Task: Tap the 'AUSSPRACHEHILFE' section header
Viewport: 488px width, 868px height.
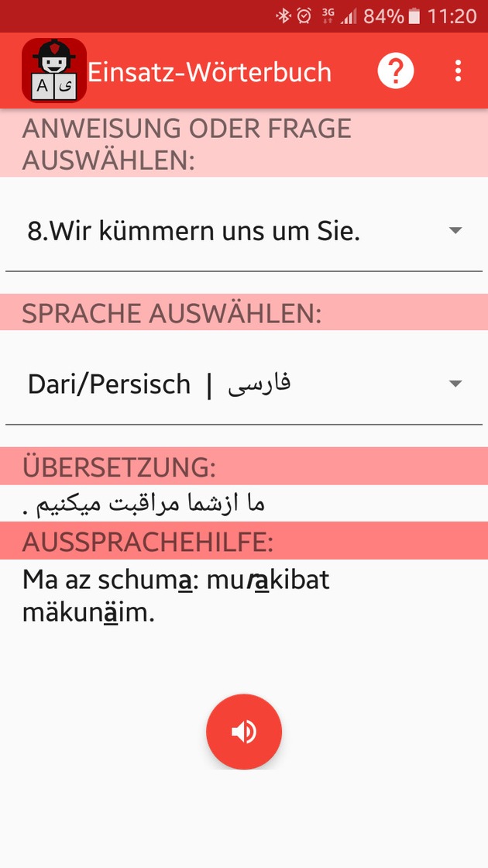Action: click(x=147, y=542)
